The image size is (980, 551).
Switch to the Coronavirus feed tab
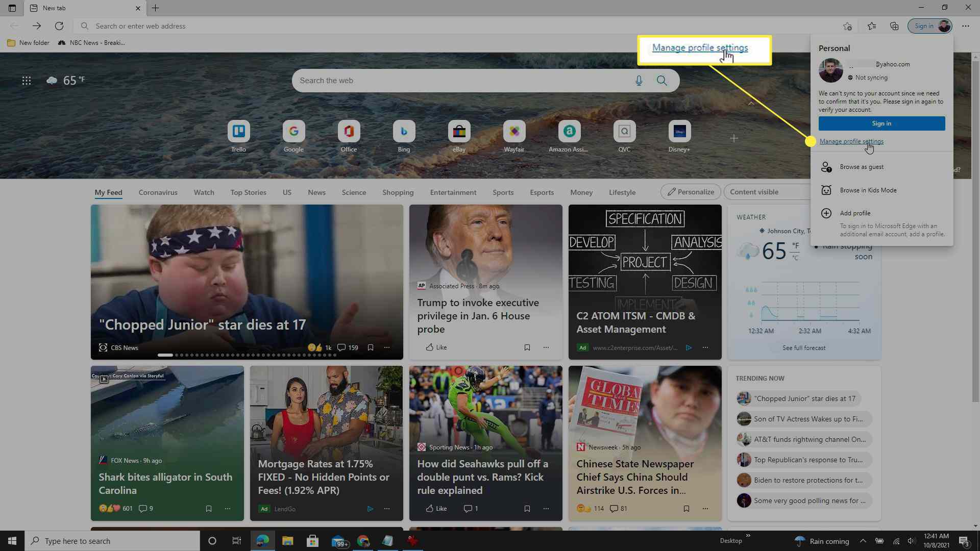coord(158,192)
